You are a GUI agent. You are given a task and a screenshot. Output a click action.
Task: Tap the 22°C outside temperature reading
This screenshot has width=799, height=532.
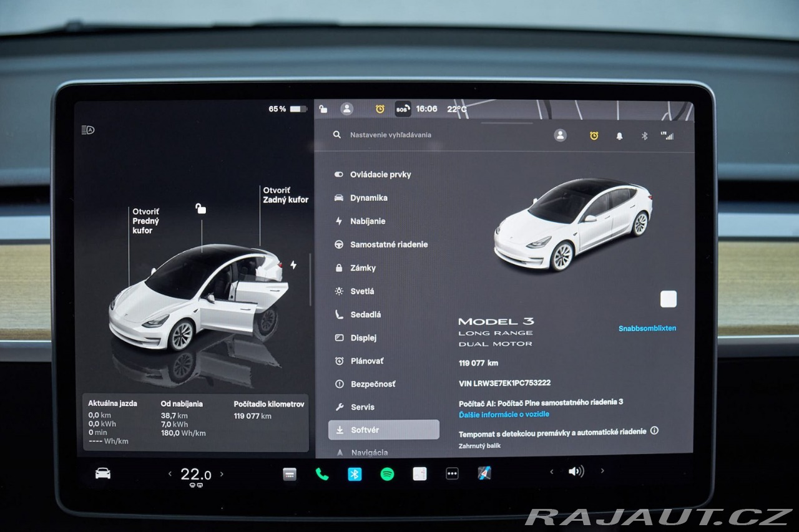coord(457,109)
